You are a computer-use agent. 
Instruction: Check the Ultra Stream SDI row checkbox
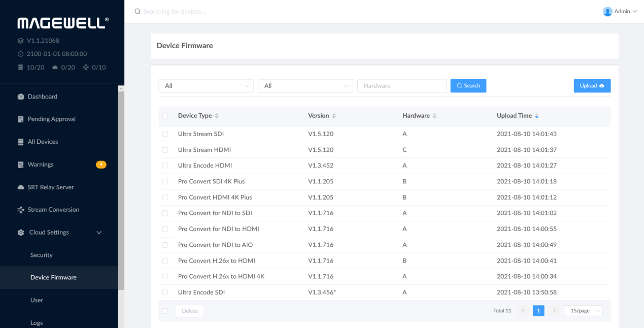pyautogui.click(x=165, y=134)
